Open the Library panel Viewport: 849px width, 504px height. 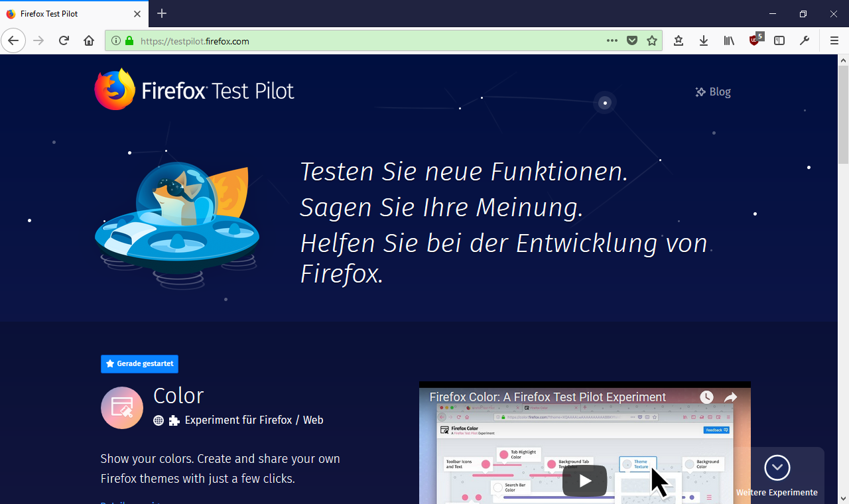point(728,40)
